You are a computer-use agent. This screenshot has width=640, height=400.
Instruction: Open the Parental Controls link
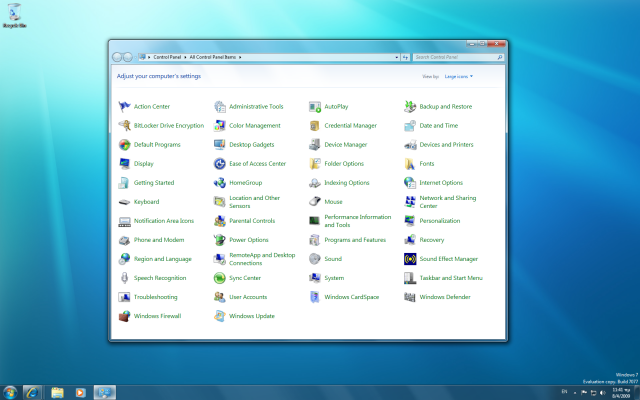[252, 221]
